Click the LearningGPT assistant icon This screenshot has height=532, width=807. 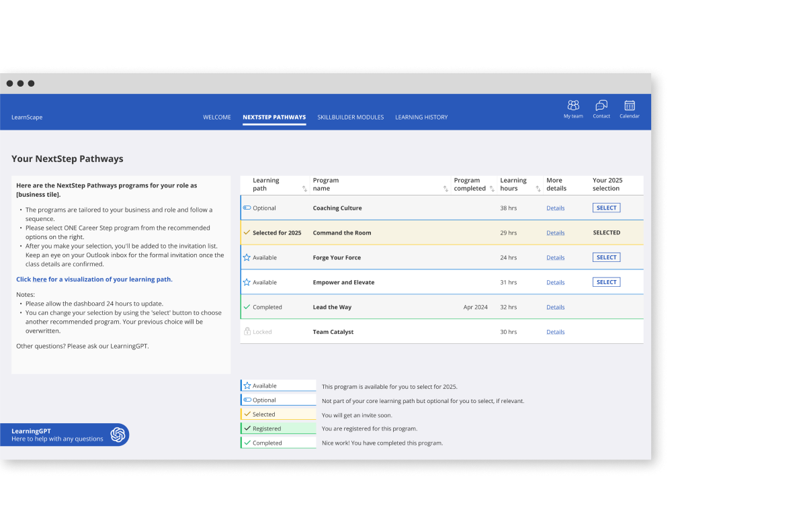pos(118,435)
